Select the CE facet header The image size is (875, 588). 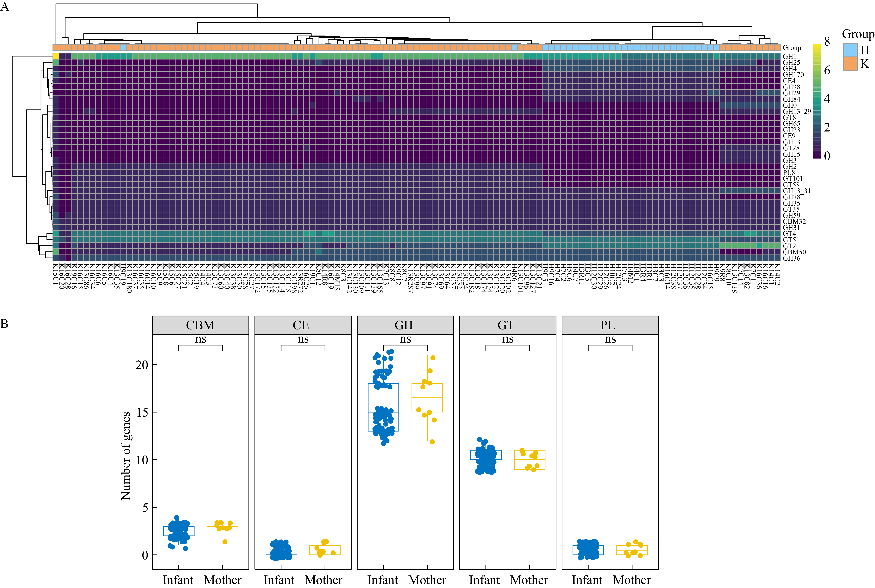tap(303, 325)
